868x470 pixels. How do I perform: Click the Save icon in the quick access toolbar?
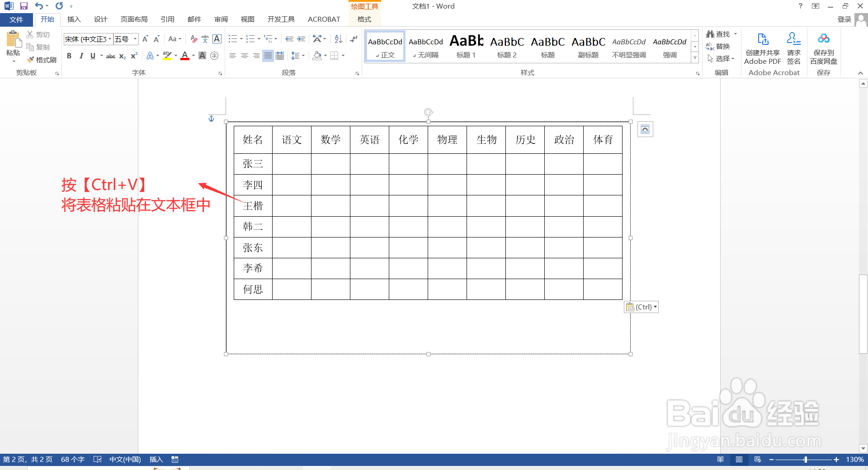coord(24,6)
